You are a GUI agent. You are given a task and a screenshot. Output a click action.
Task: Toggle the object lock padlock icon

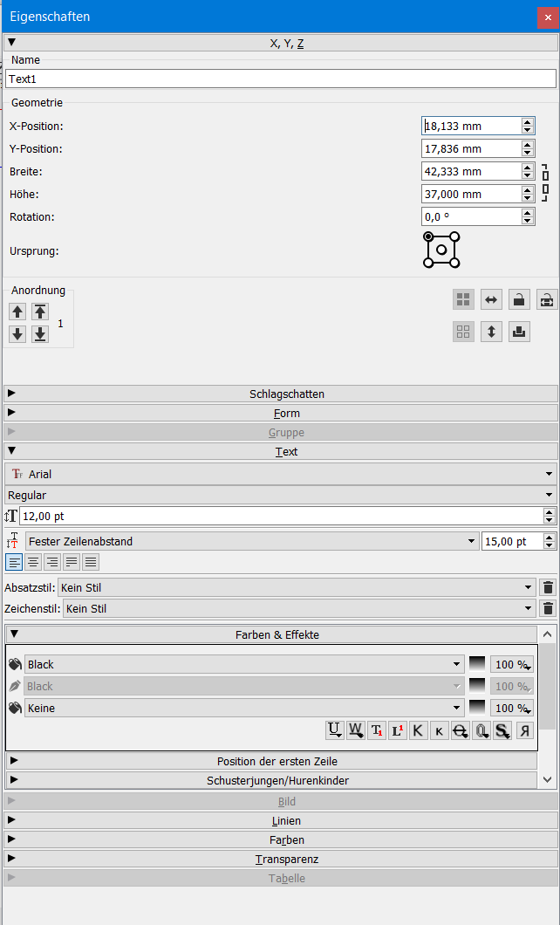pos(519,299)
